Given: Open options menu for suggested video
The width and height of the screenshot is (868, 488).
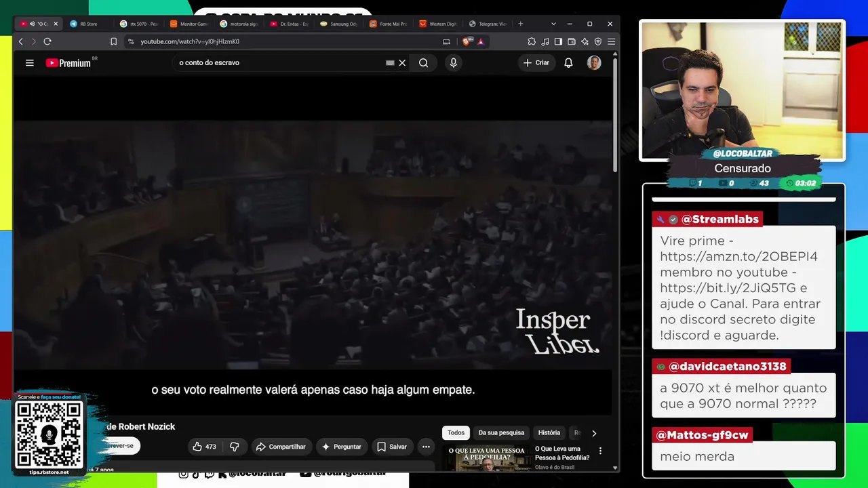Looking at the screenshot, I should click(600, 451).
